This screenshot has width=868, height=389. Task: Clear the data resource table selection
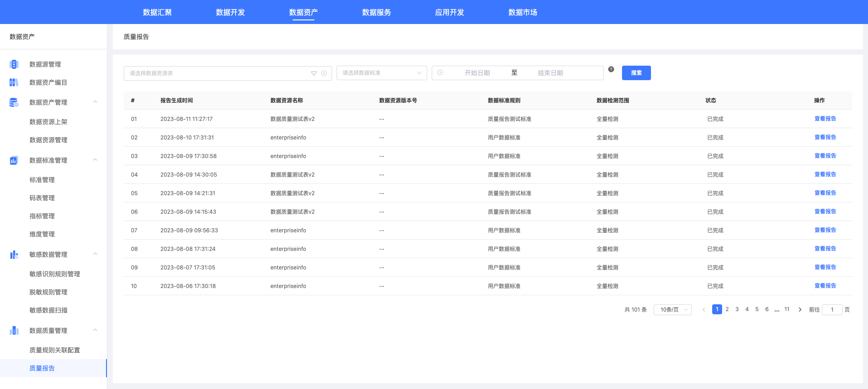click(x=324, y=73)
